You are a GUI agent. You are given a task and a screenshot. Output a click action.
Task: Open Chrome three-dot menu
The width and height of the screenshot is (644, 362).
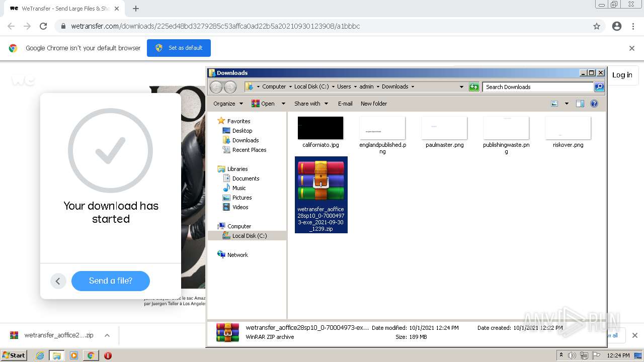(633, 26)
